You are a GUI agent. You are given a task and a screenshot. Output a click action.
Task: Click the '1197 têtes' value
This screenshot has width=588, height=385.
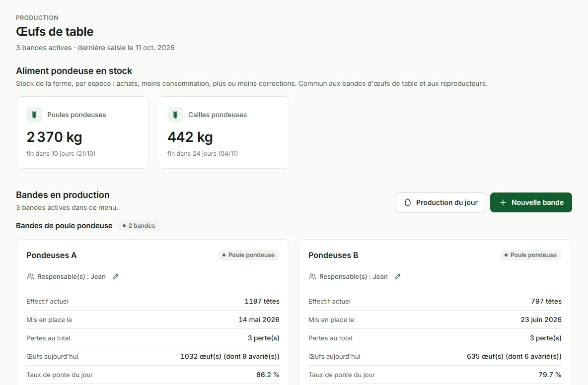tap(262, 302)
